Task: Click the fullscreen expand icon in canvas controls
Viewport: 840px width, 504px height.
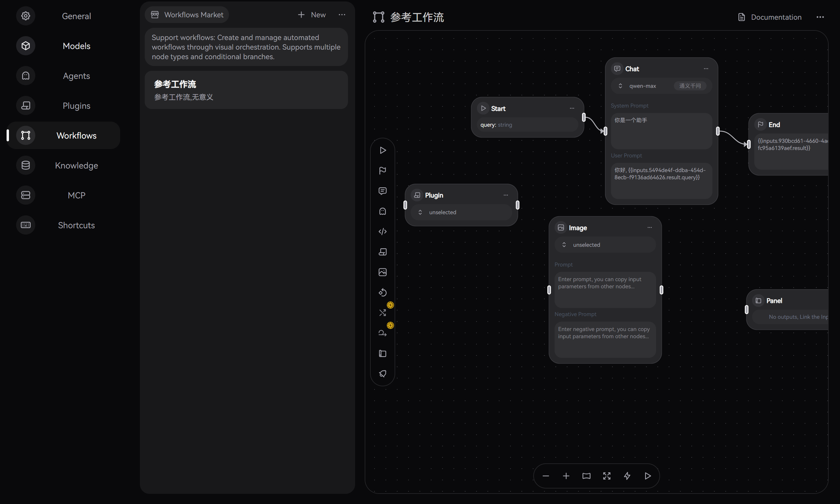Action: pyautogui.click(x=607, y=476)
